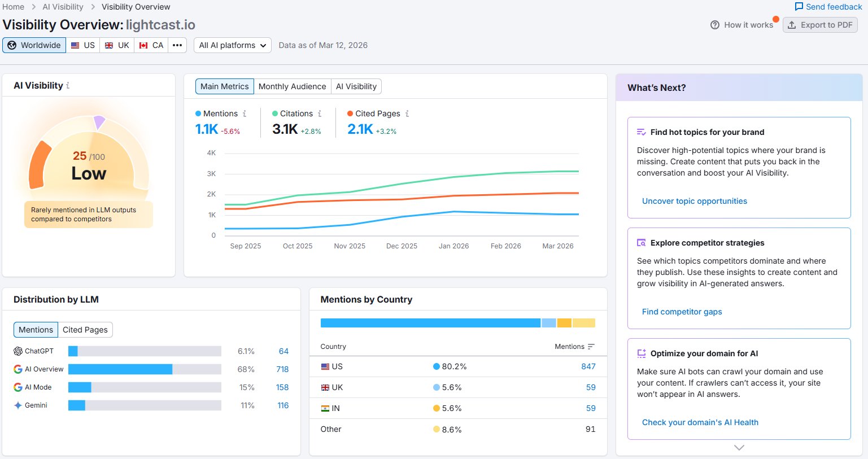
Task: Click the UK flag in country table
Action: coord(325,387)
